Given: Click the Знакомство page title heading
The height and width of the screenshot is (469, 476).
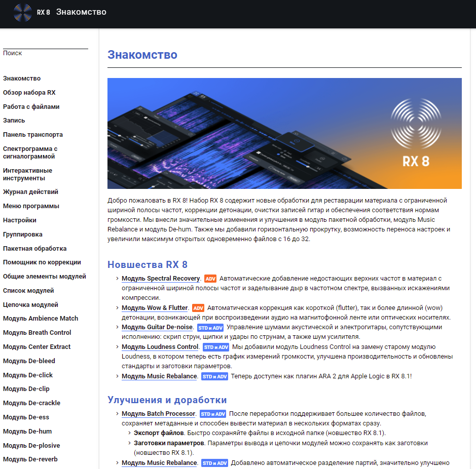Looking at the screenshot, I should [142, 55].
